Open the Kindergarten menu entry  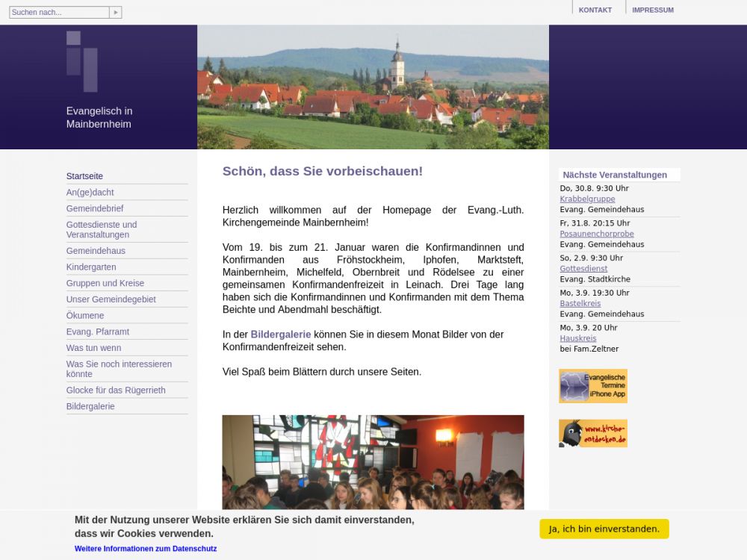point(91,267)
